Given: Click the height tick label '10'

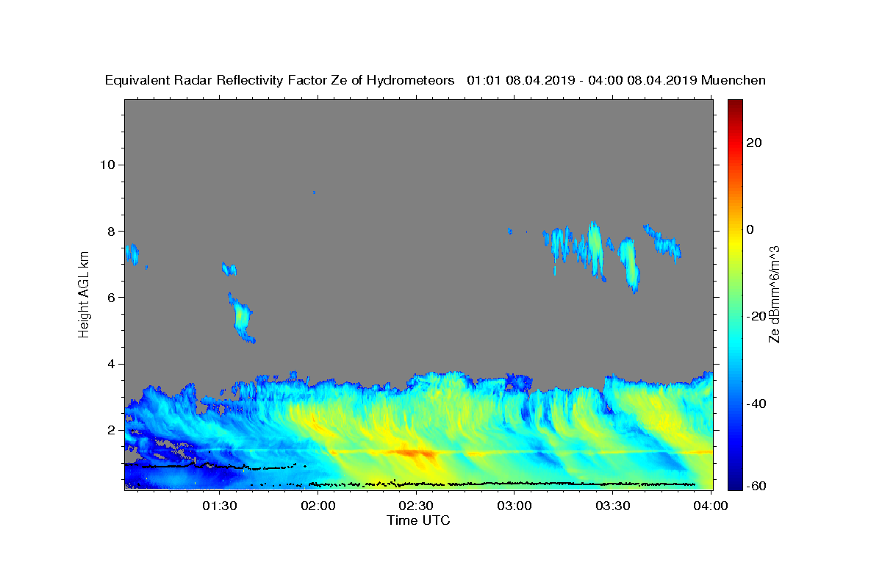Looking at the screenshot, I should click(107, 165).
